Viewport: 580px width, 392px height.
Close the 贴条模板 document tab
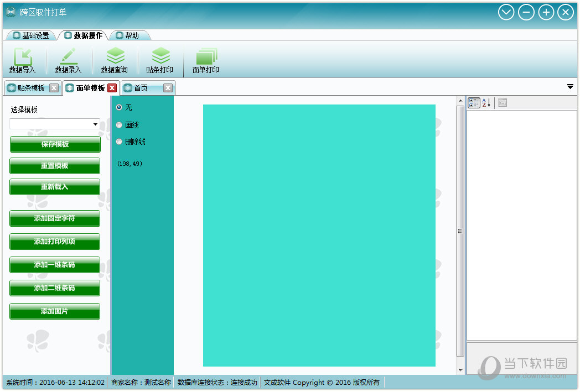tap(54, 88)
